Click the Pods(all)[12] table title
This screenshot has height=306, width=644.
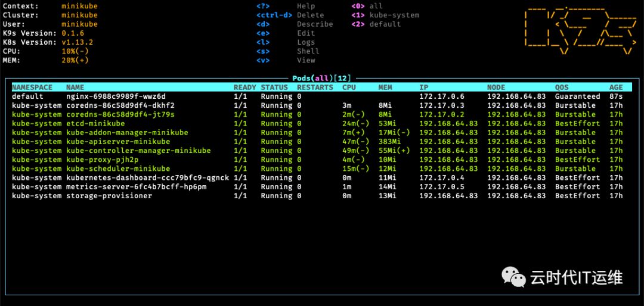[322, 78]
